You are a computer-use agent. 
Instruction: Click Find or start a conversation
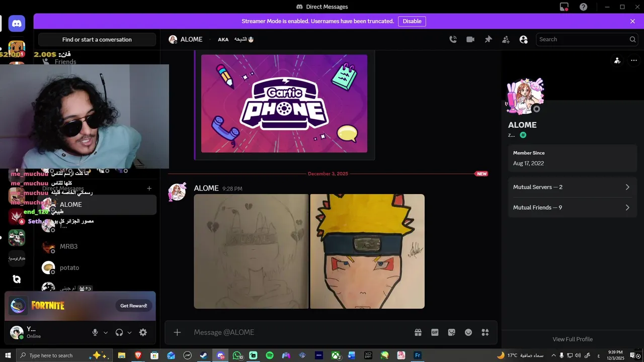pos(97,40)
